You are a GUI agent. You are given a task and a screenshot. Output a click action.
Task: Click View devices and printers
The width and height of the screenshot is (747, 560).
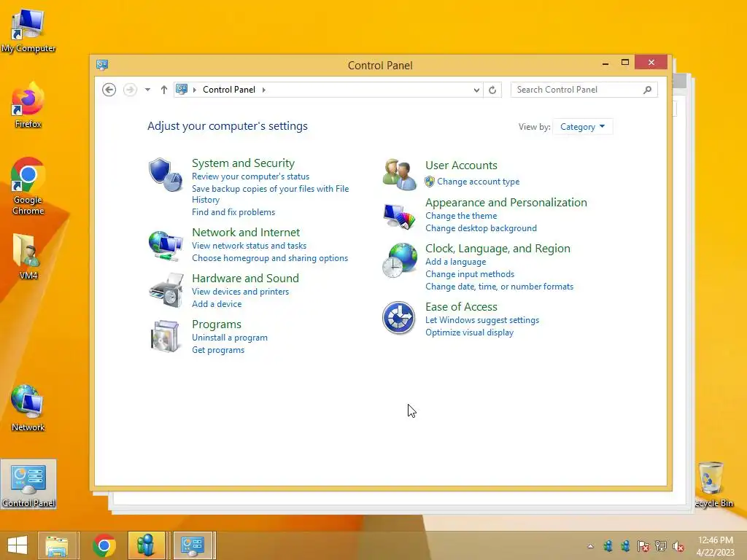tap(240, 292)
